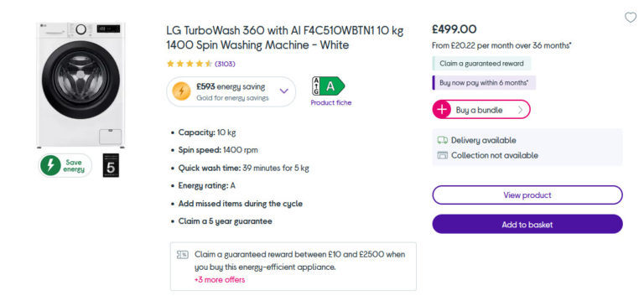Click the energy rating A label icon
Screen dimensions: 644x306
(329, 86)
